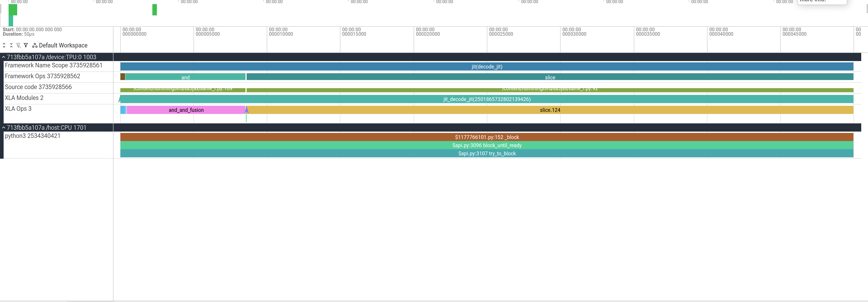Click the 000005000 time ruler tick
Image resolution: width=868 pixels, height=302 pixels.
[208, 32]
